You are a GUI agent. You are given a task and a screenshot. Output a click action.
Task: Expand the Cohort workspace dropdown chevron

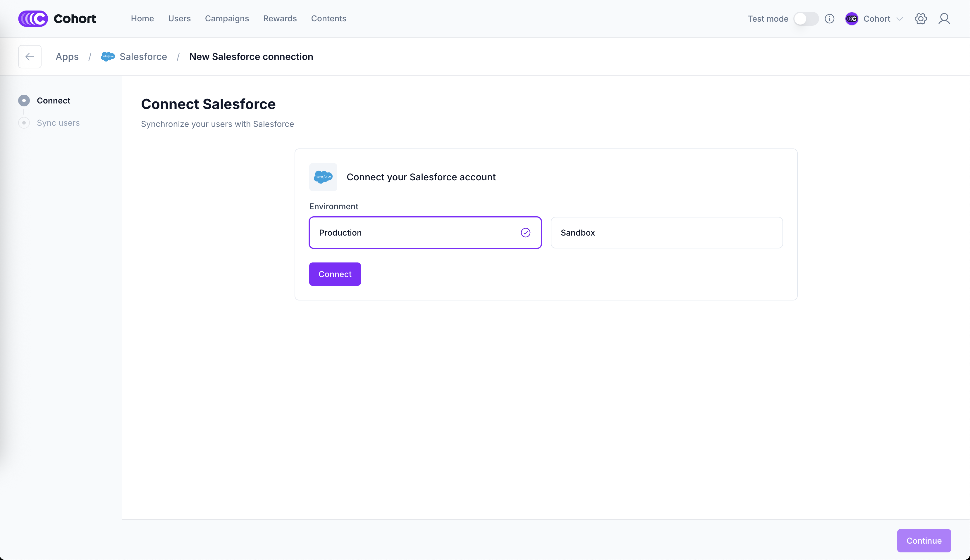[x=900, y=19]
